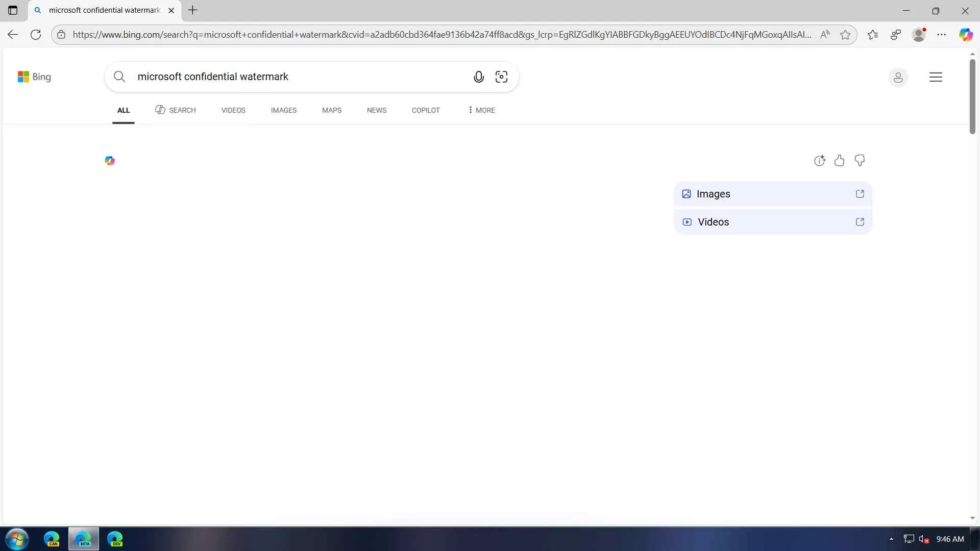Click the Bing sign-in account button
Screen dimensions: 980x551
898,77
